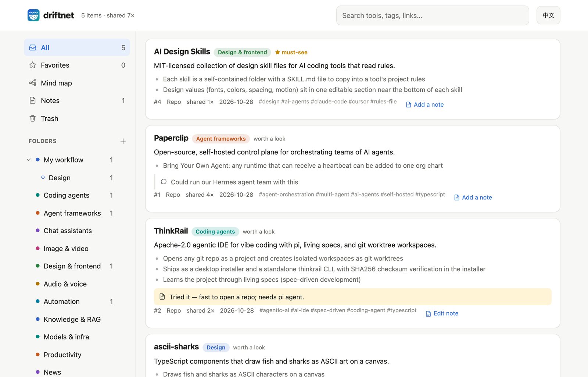
Task: Click the #spec-driven hashtag on ThinkRail
Action: [328, 310]
